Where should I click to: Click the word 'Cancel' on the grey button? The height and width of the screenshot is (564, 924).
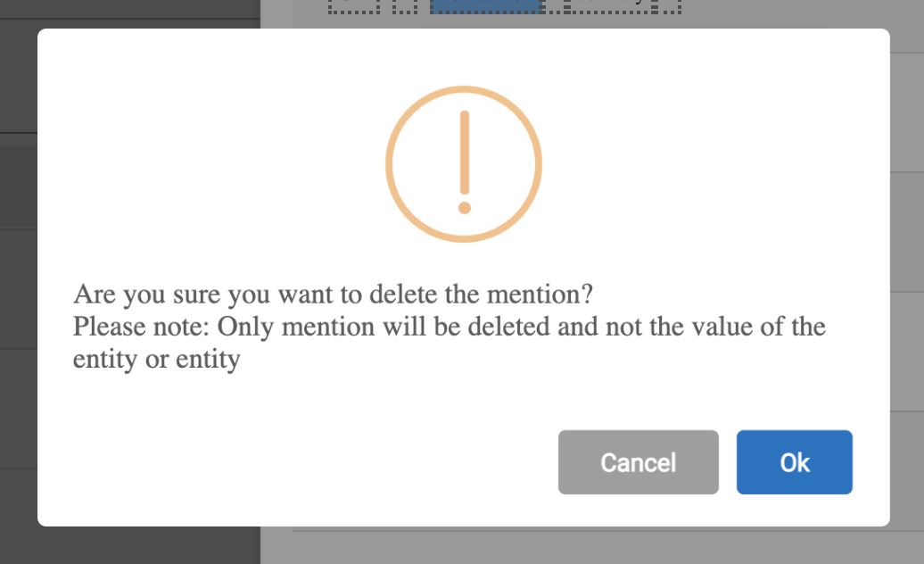[638, 462]
